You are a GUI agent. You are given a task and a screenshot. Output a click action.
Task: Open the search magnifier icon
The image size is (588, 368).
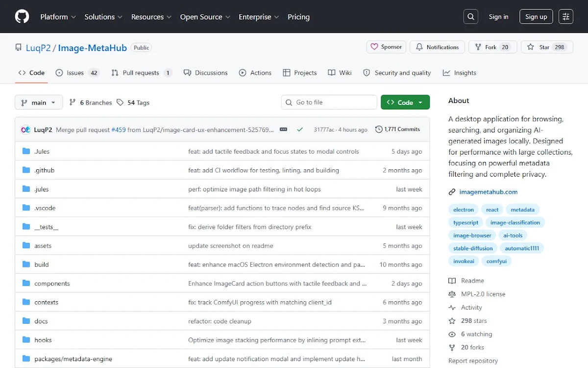coord(471,17)
